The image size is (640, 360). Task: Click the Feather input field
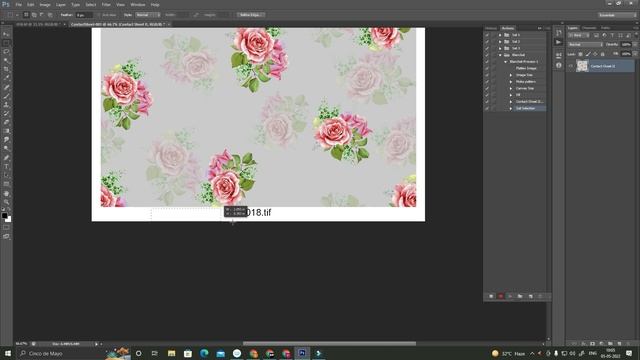(x=84, y=15)
